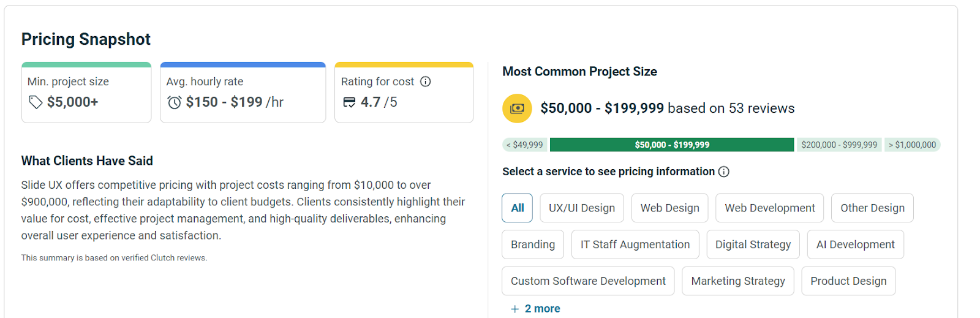
Task: Click the $5,000+ value text
Action: [72, 102]
